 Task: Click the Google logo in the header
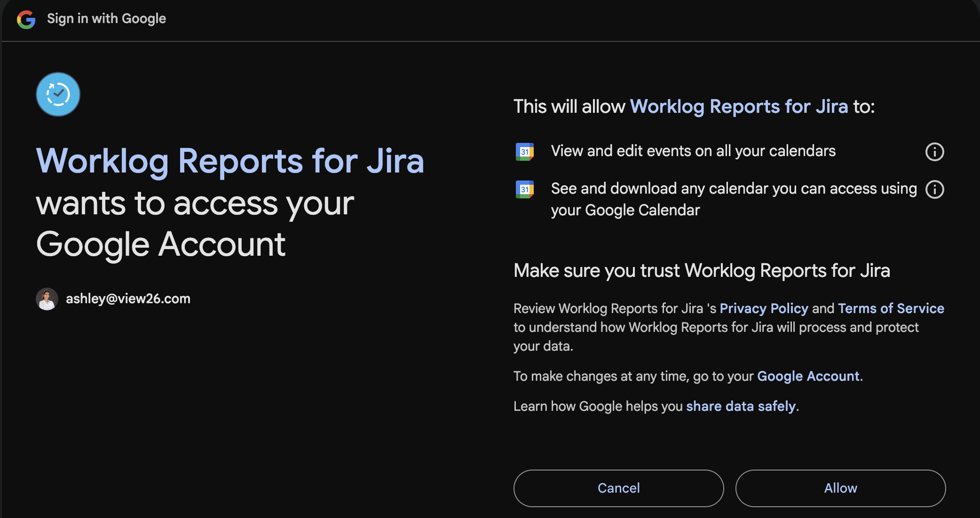click(26, 19)
